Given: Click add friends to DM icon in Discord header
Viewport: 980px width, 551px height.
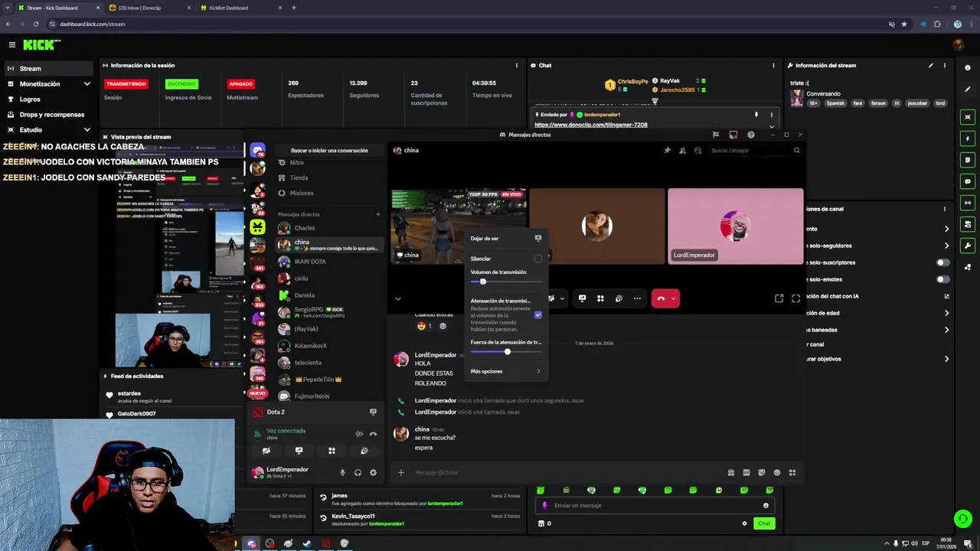Looking at the screenshot, I should 682,151.
